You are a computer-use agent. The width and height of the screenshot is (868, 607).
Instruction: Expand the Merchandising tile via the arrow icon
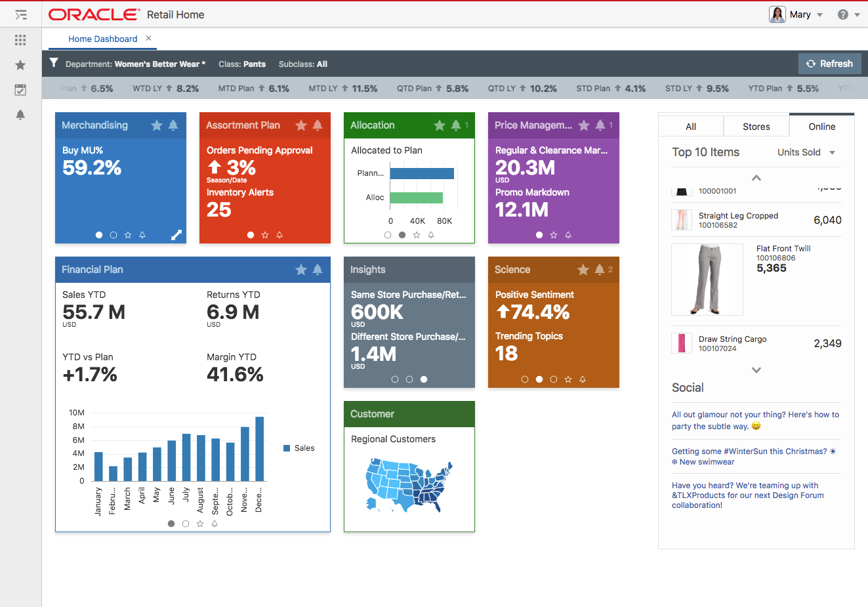(x=176, y=234)
